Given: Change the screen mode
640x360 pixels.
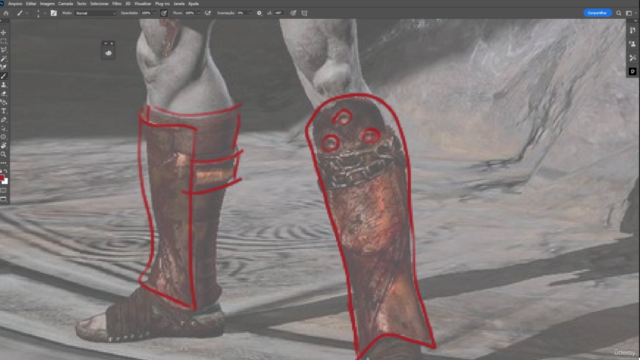Looking at the screenshot, I should click(x=4, y=199).
